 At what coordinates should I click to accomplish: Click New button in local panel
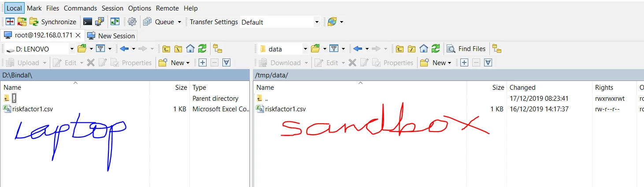click(x=174, y=62)
